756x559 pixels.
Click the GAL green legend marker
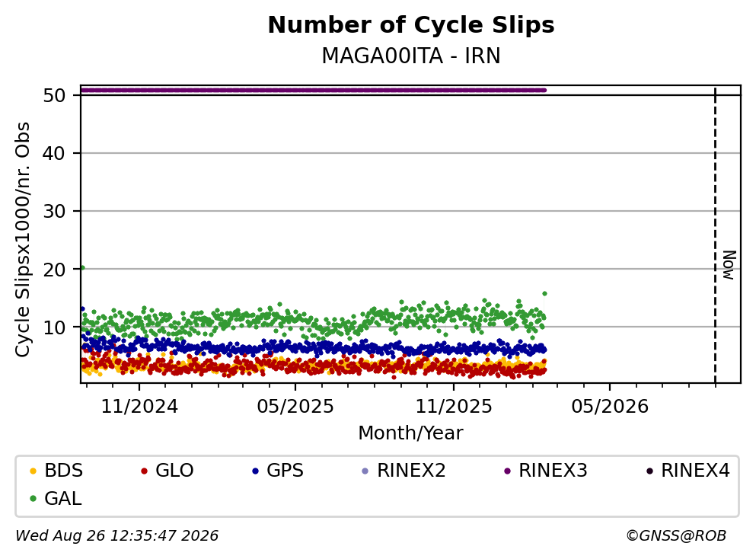(x=33, y=499)
